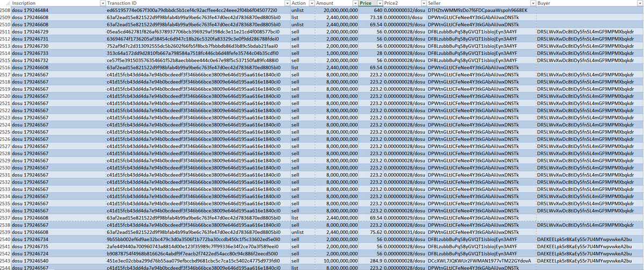Click Price2 cell 0.00000003/dosu
Viewport: 644px width, 270px height.
click(x=404, y=17)
